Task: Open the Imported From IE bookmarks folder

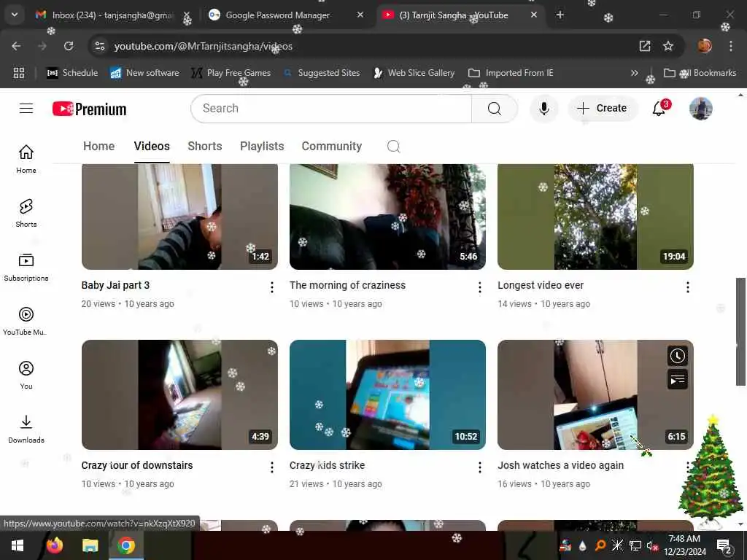Action: click(511, 73)
